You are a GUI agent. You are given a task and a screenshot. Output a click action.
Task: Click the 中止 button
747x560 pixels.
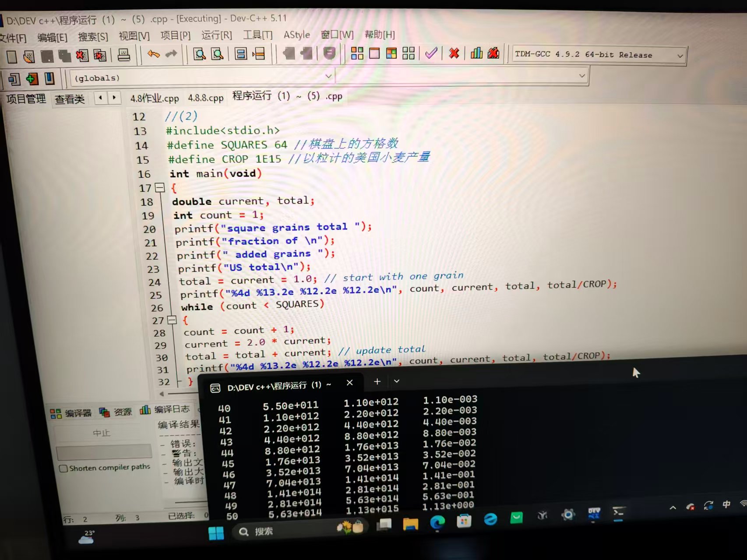click(102, 433)
